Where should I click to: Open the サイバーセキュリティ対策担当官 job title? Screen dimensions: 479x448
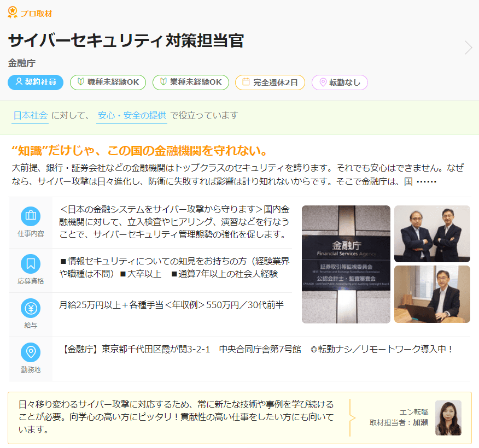tap(126, 40)
